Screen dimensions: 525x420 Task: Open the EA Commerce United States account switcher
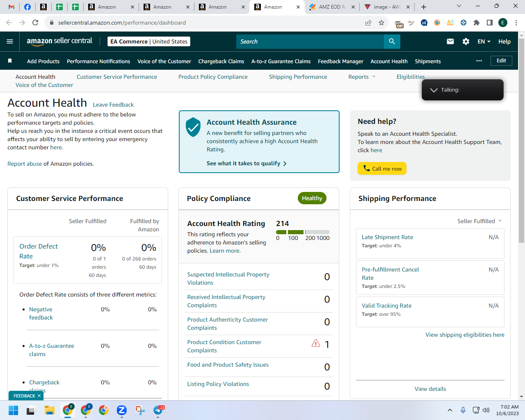click(149, 41)
